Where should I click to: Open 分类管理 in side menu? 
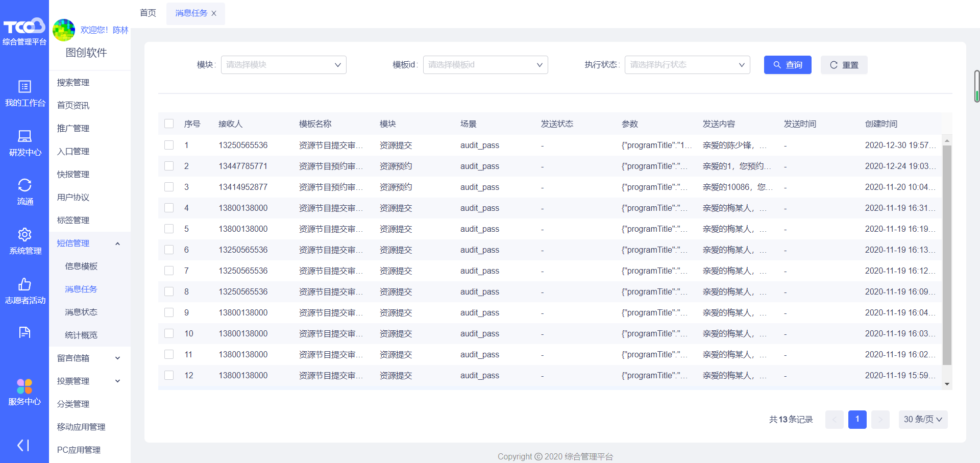click(73, 404)
